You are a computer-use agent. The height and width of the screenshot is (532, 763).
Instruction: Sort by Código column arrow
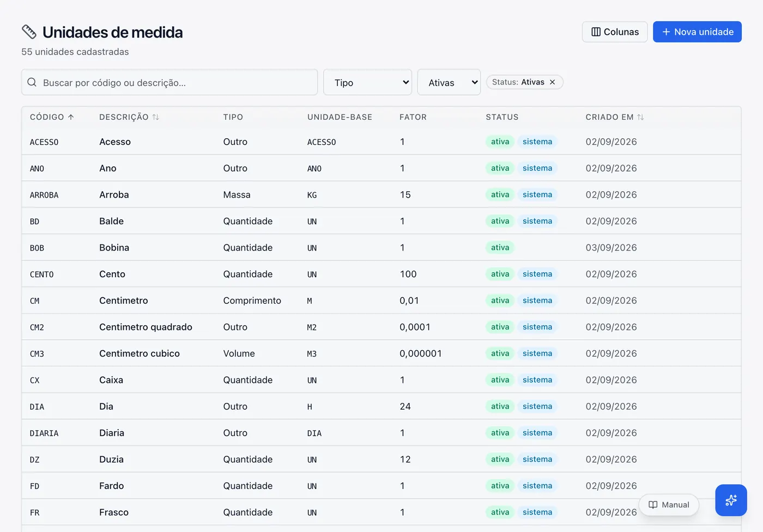pyautogui.click(x=71, y=117)
